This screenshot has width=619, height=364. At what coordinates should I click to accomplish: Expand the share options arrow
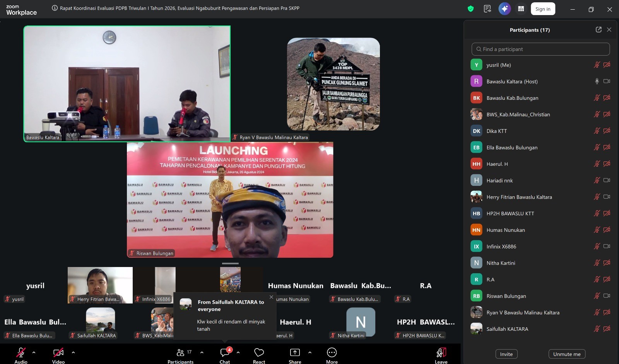click(x=309, y=352)
